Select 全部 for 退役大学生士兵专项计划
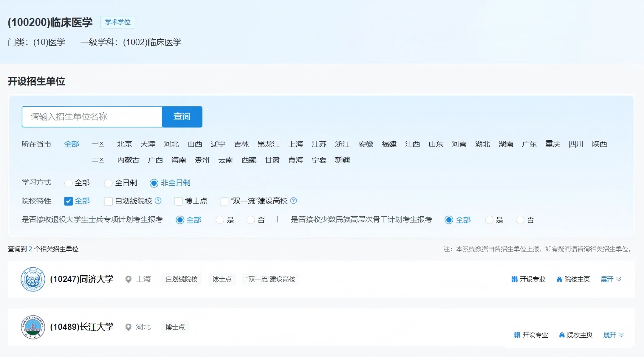Image resolution: width=644 pixels, height=357 pixels. [x=180, y=220]
